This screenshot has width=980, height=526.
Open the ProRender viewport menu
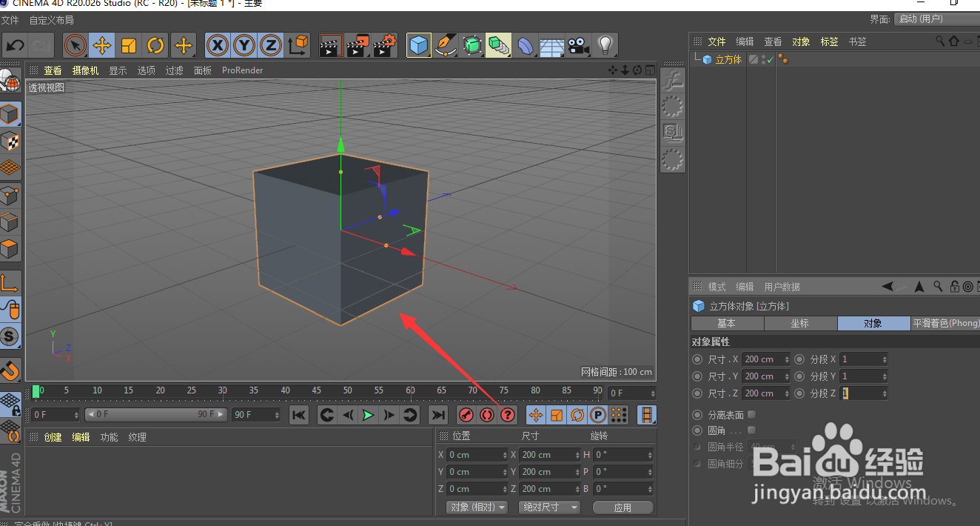tap(242, 70)
